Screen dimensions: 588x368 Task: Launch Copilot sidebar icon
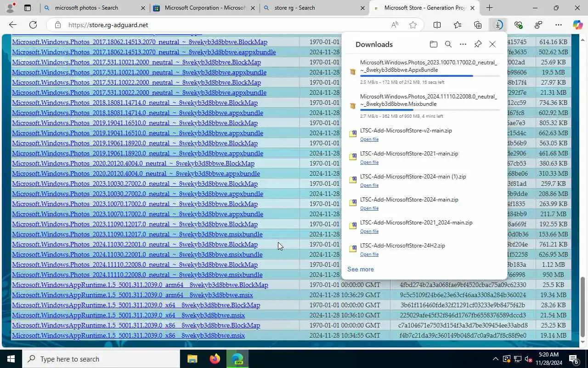tap(577, 25)
